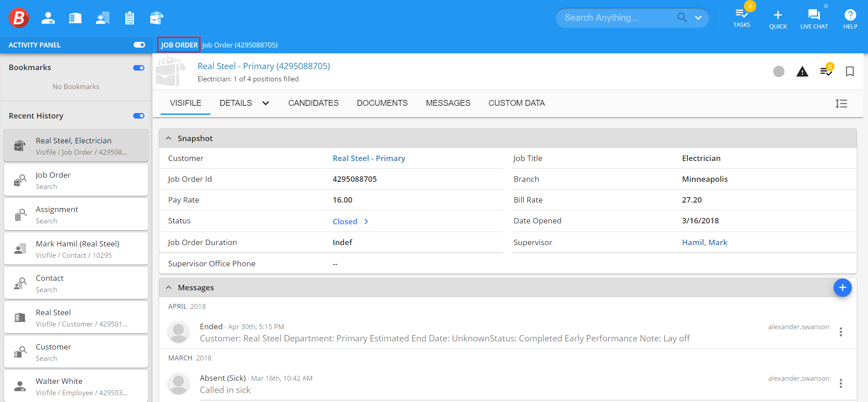Screen dimensions: 868x402
Task: Expand the Details tab dropdown arrow
Action: click(266, 103)
